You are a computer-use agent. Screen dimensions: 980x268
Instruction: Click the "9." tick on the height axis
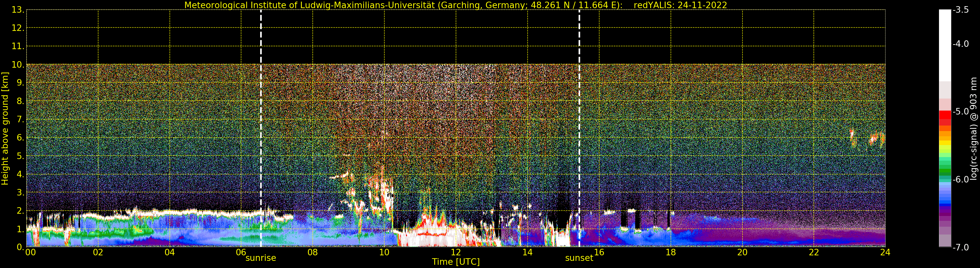pos(21,83)
